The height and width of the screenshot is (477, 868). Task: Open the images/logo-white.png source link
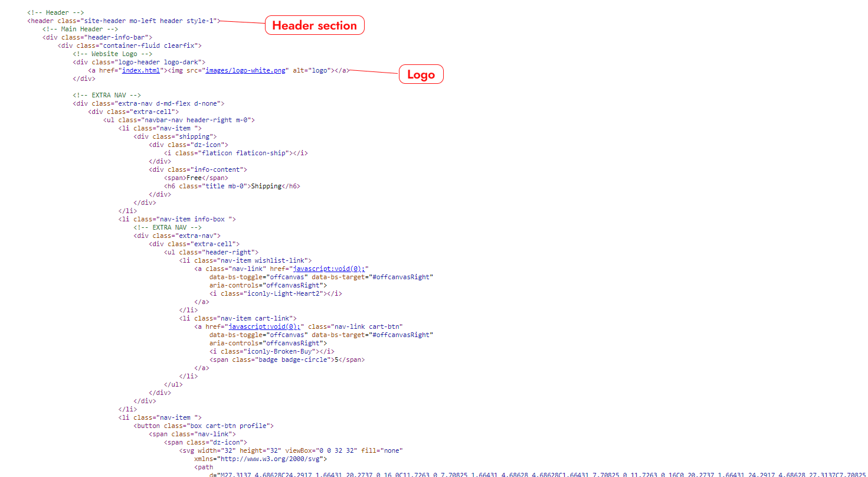[246, 70]
